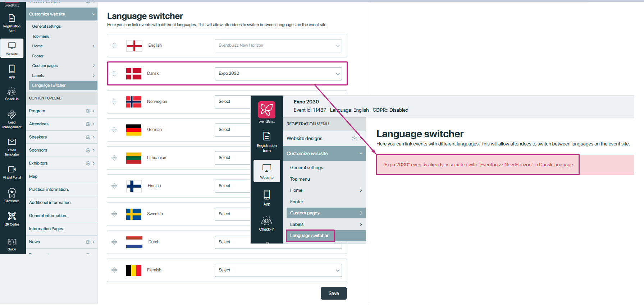Open Check-in in the left sidebar
The height and width of the screenshot is (306, 644).
[x=12, y=94]
